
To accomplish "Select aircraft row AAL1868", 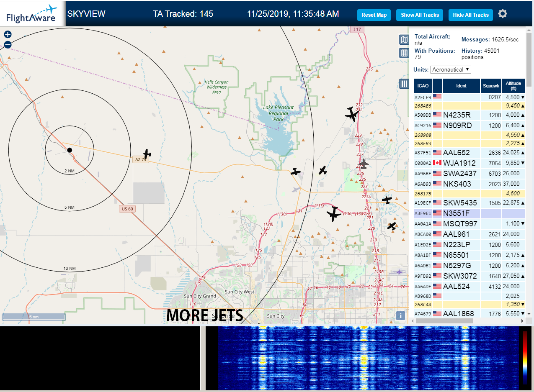I will pyautogui.click(x=470, y=314).
